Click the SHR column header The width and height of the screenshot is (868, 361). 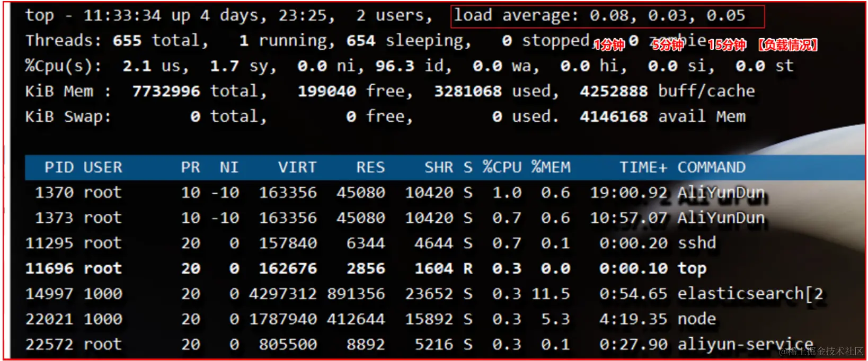439,168
